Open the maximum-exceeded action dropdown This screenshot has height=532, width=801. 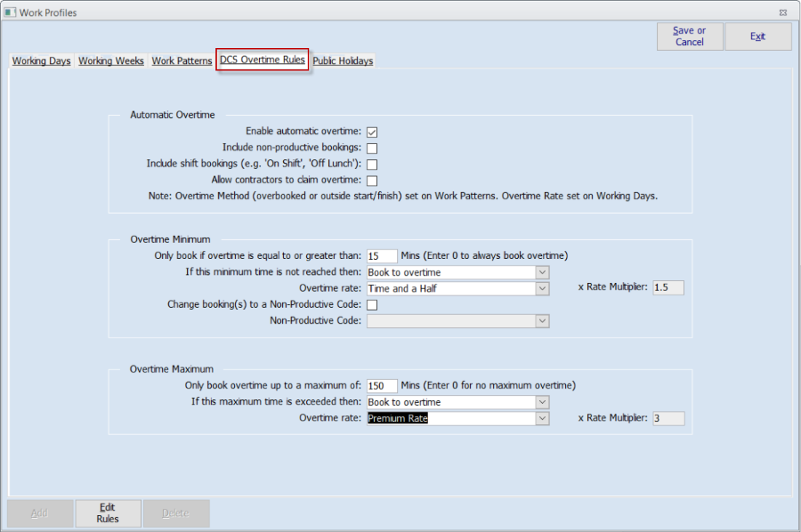coord(542,402)
